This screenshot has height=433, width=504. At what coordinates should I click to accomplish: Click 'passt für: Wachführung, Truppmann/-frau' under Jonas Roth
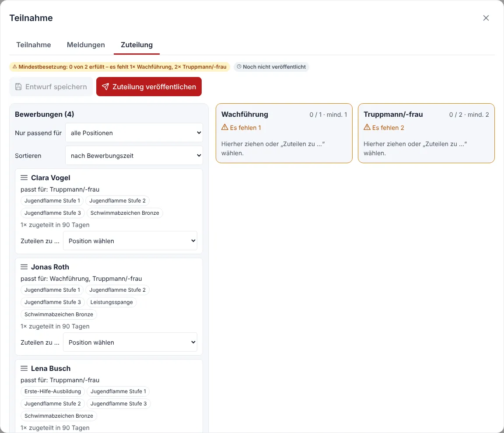(81, 279)
